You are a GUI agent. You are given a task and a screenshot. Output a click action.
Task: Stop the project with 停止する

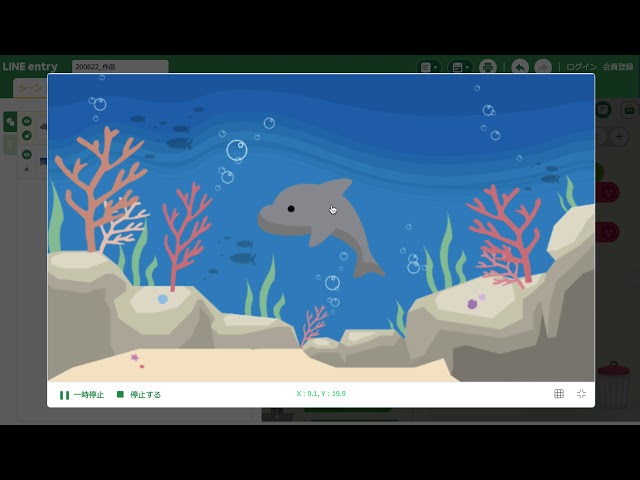[x=139, y=394]
